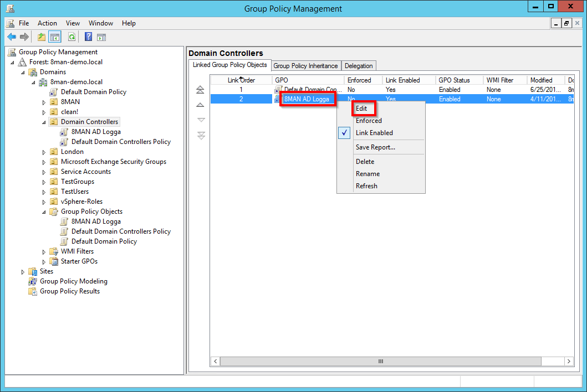Move link up one with single-up arrow
The height and width of the screenshot is (392, 587).
tap(201, 105)
